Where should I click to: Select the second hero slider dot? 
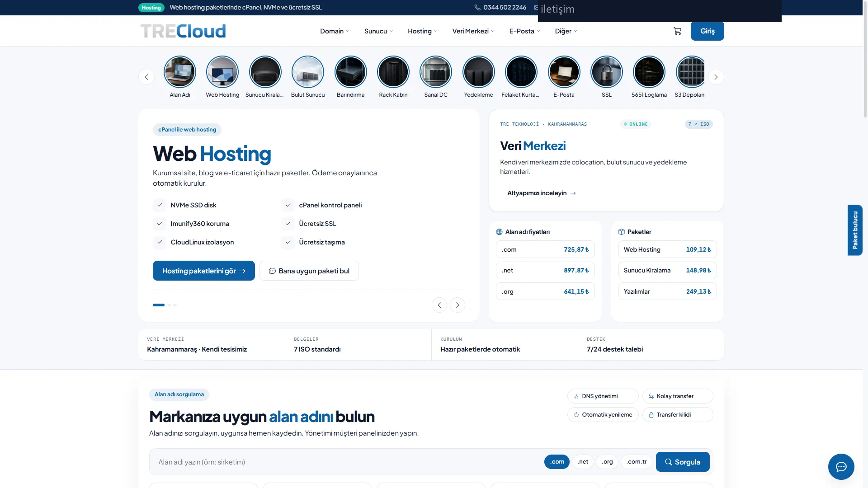[x=169, y=305]
